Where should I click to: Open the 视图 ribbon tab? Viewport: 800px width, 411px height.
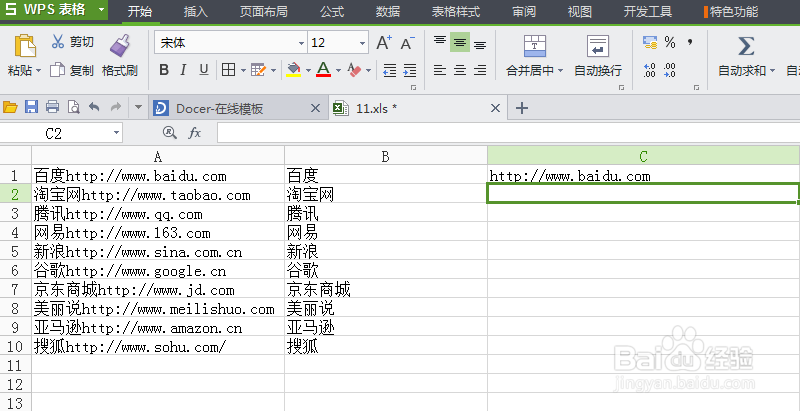(580, 11)
